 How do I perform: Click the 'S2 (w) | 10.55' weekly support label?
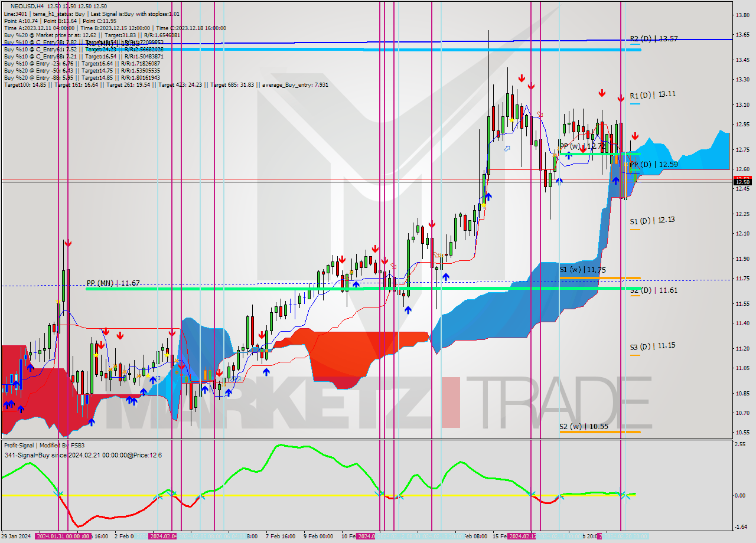coord(583,426)
